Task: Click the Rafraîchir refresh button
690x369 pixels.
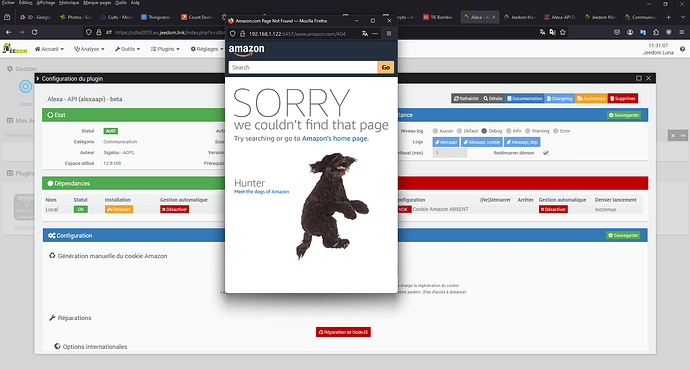Action: click(466, 99)
